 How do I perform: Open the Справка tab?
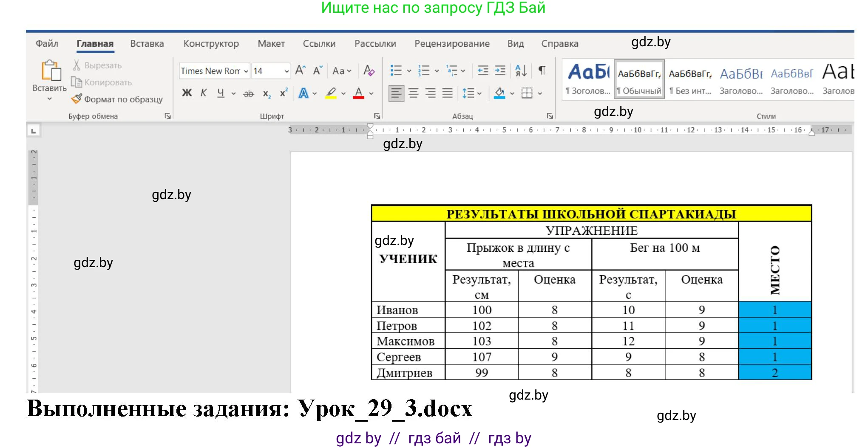[560, 43]
